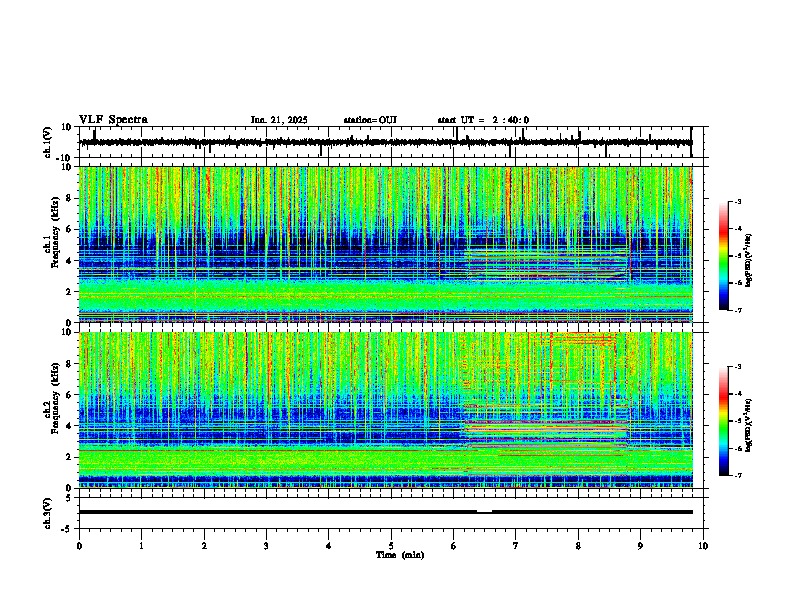This screenshot has height=612, width=792.
Task: Click time axis tick label "3"
Action: 266,546
